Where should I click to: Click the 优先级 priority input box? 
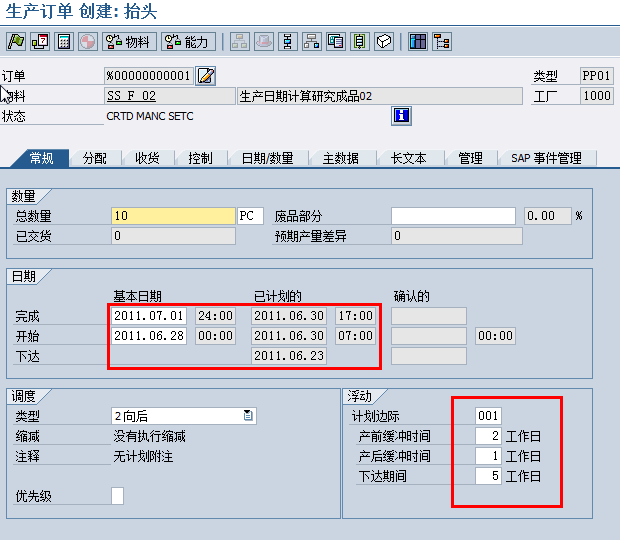[x=117, y=496]
